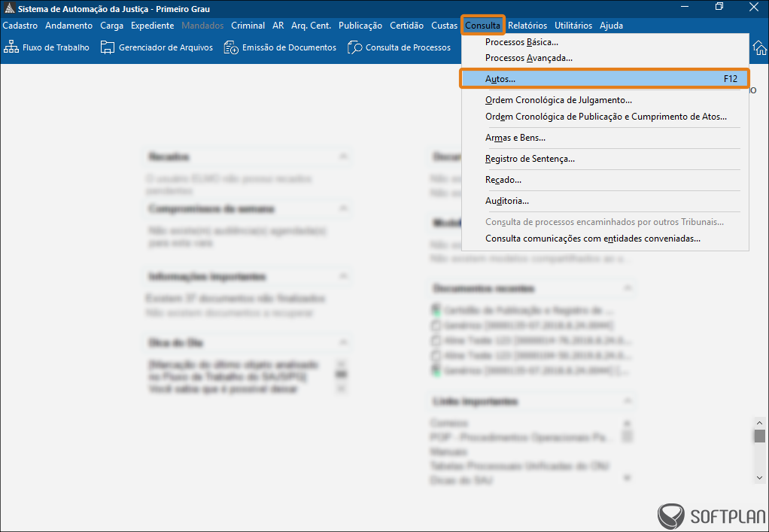Open the Certidão menu

(x=406, y=26)
